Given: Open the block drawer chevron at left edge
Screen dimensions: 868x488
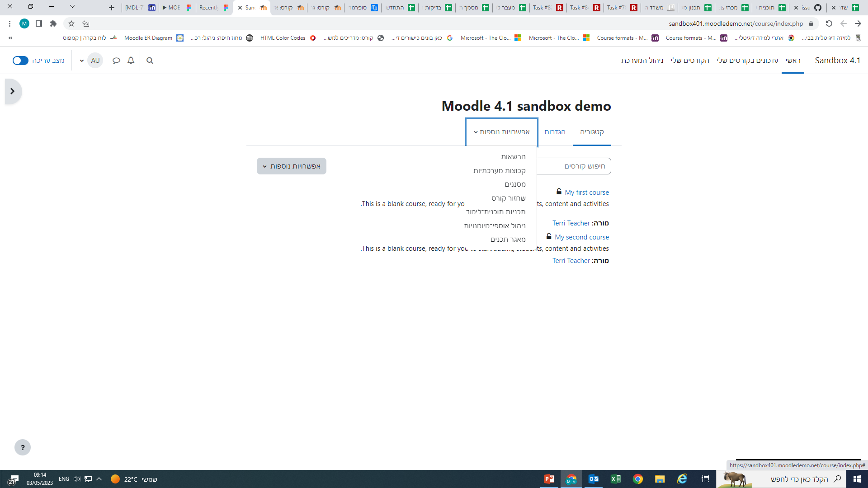Looking at the screenshot, I should click(13, 91).
